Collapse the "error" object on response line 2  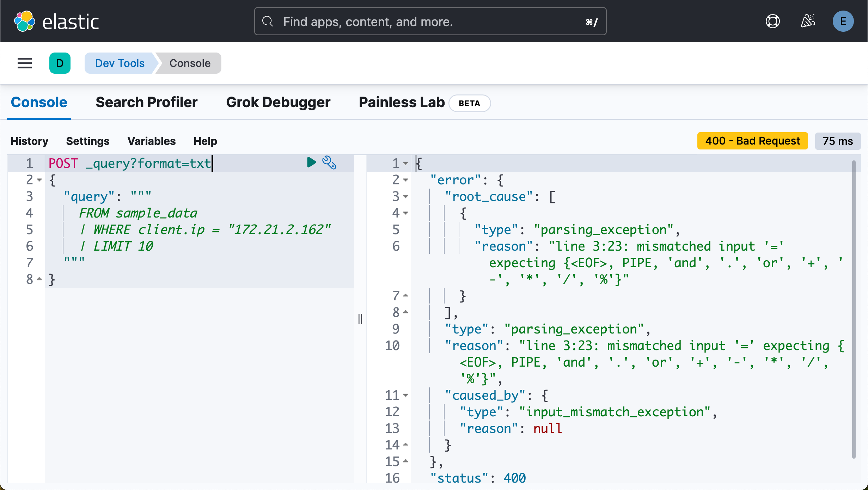pyautogui.click(x=406, y=180)
